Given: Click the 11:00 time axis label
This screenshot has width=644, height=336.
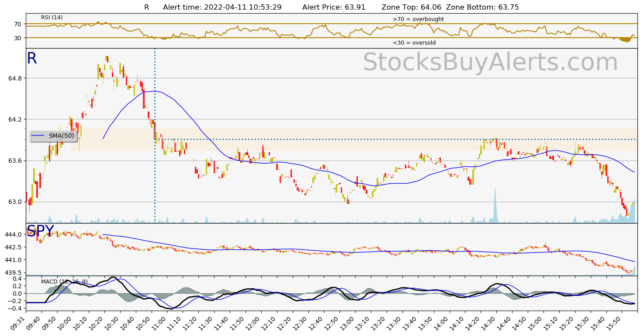Looking at the screenshot, I should [159, 322].
